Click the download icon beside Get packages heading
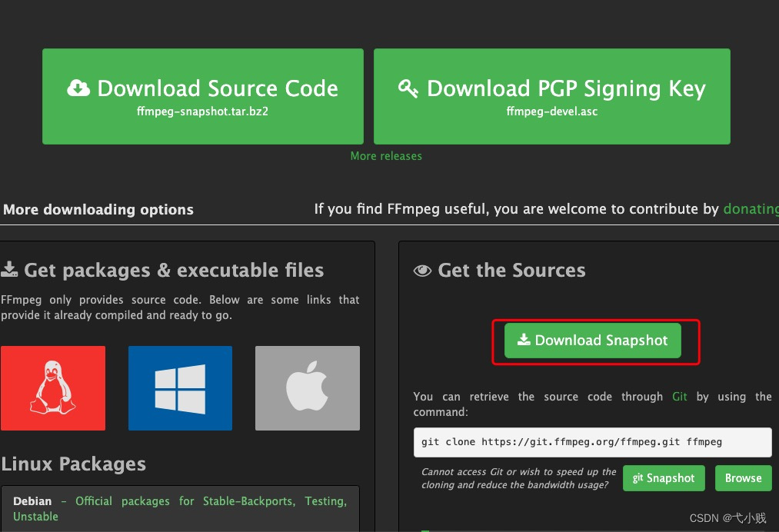 click(x=9, y=270)
